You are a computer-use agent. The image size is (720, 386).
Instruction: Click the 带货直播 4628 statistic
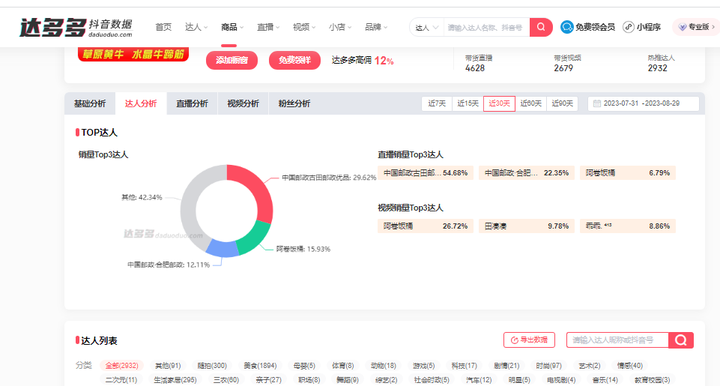[x=478, y=63]
